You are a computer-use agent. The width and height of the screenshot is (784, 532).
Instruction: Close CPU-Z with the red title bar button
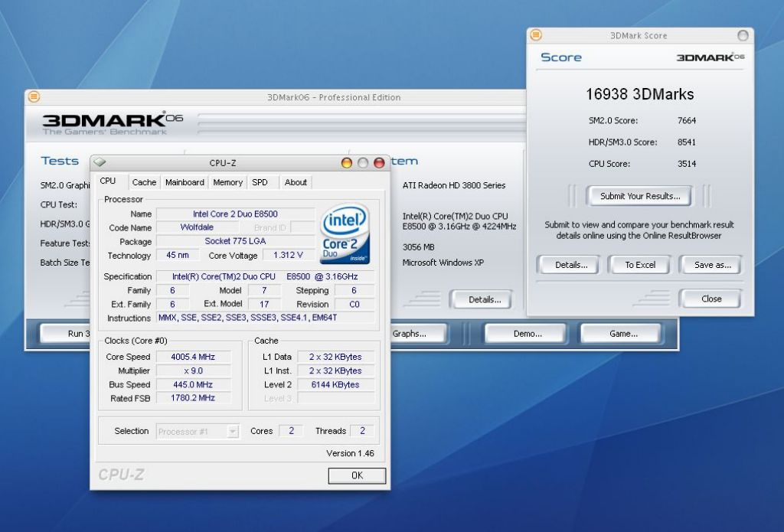[x=379, y=162]
